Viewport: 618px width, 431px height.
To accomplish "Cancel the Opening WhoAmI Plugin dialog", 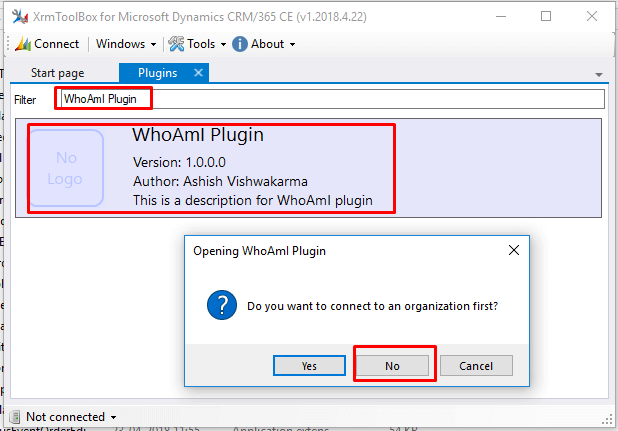I will pos(476,366).
